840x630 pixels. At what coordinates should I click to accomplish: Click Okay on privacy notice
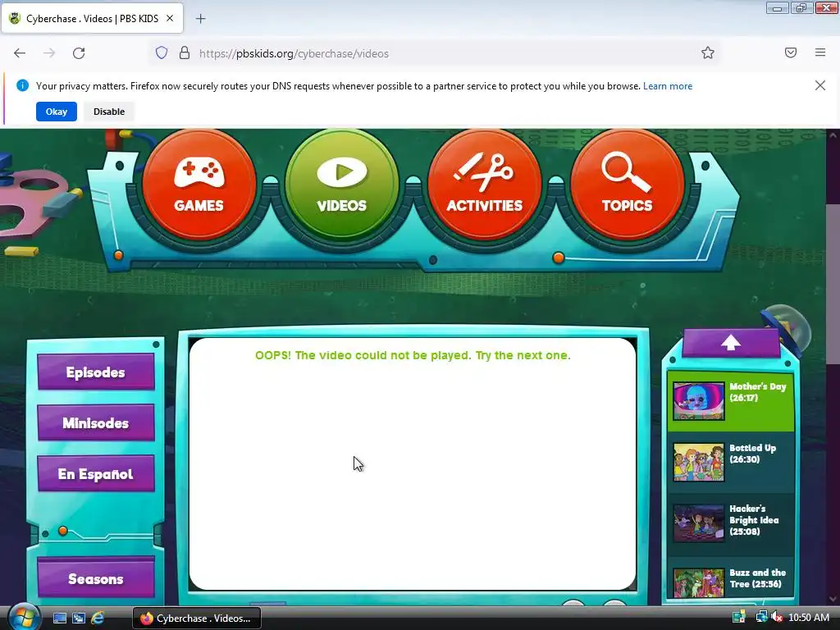57,112
